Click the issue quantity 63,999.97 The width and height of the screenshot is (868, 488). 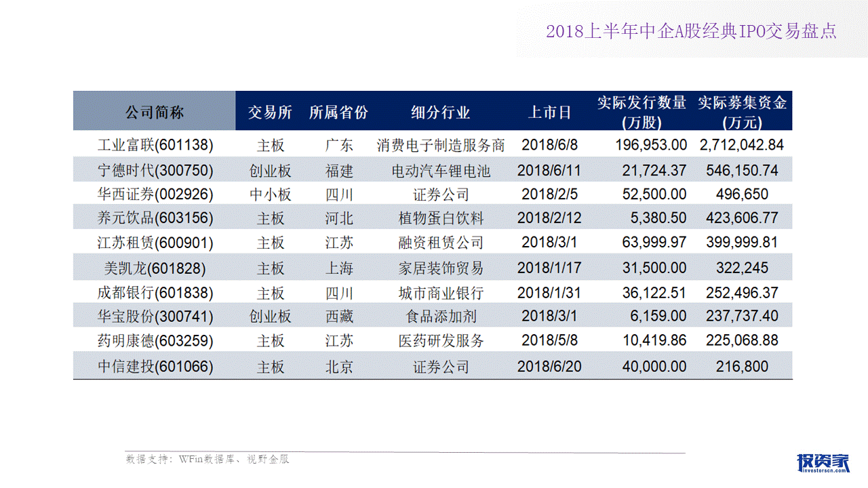[x=654, y=243]
